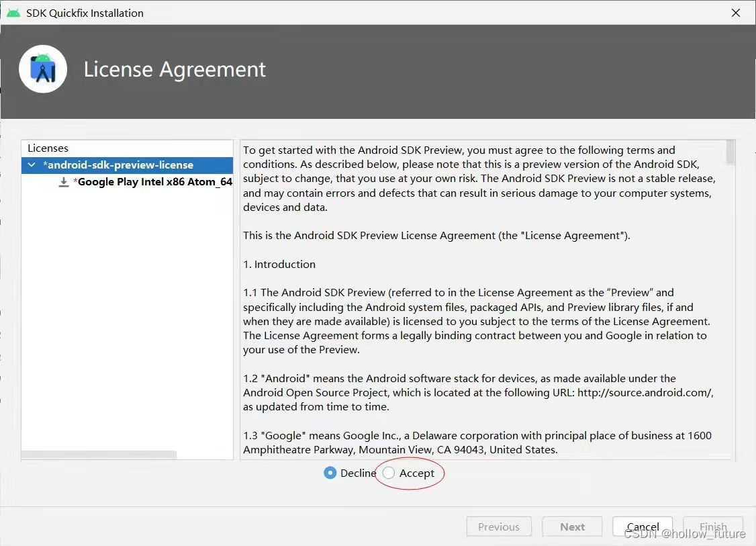Click the source.android.com URL in license text
This screenshot has height=546, width=756.
[645, 393]
